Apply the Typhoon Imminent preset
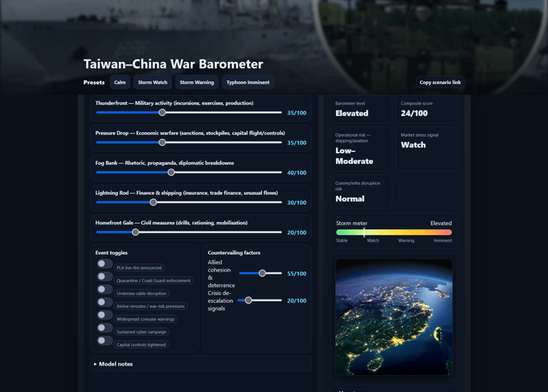This screenshot has width=548, height=392. (248, 83)
